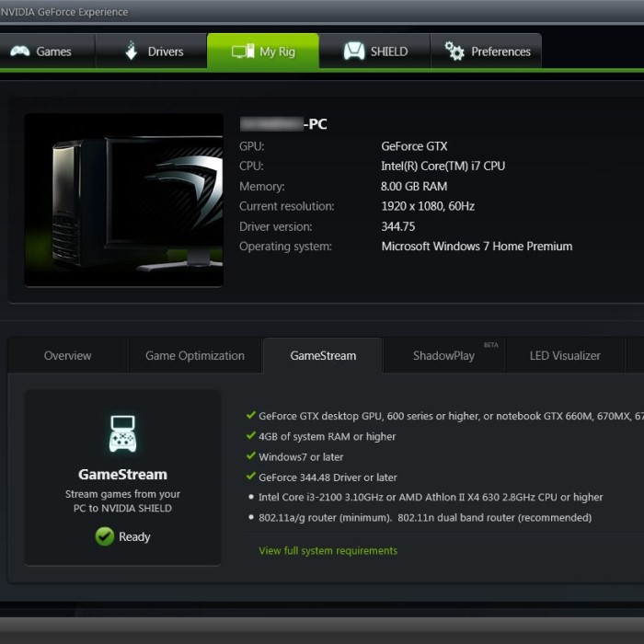Select the My Rig tab
The width and height of the screenshot is (644, 644).
tap(263, 51)
